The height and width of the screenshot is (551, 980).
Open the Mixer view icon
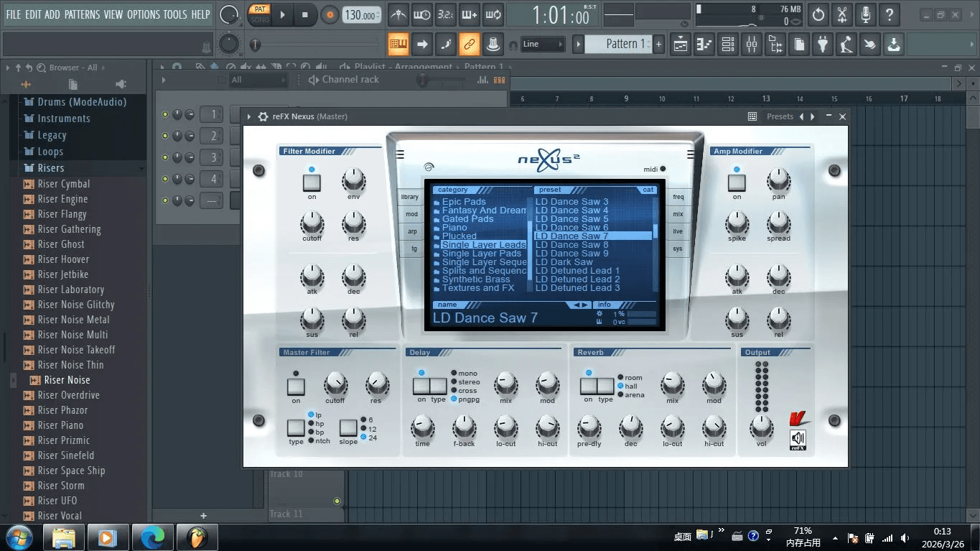(752, 45)
